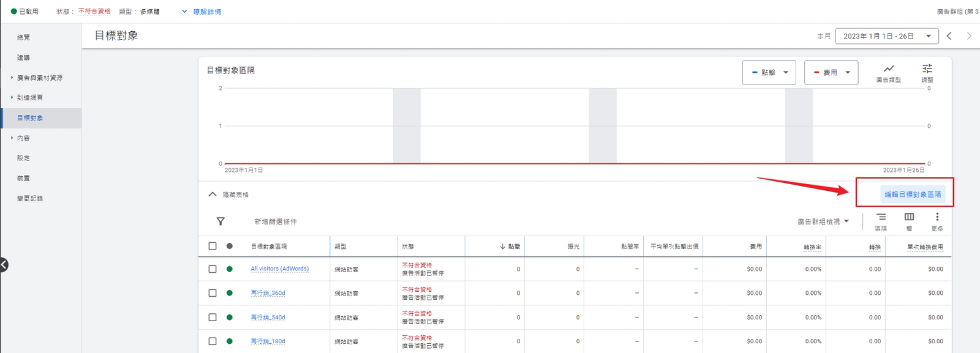Viewport: 980px width, 353px height.
Task: Check the 再行銷_540d row checkbox
Action: click(x=213, y=318)
